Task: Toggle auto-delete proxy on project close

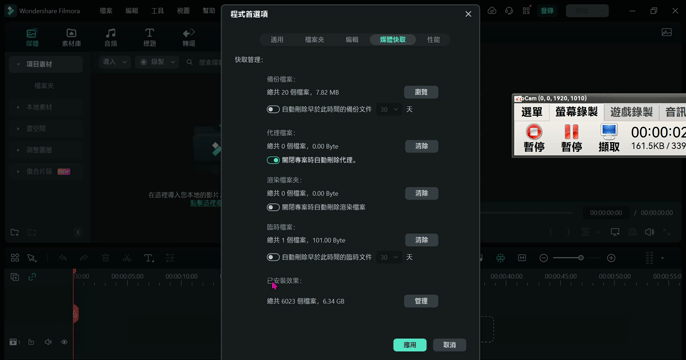Action: click(273, 160)
